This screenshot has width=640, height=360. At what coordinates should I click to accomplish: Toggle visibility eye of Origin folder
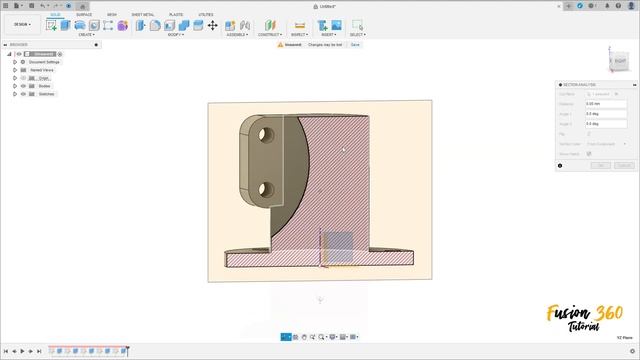tap(23, 78)
